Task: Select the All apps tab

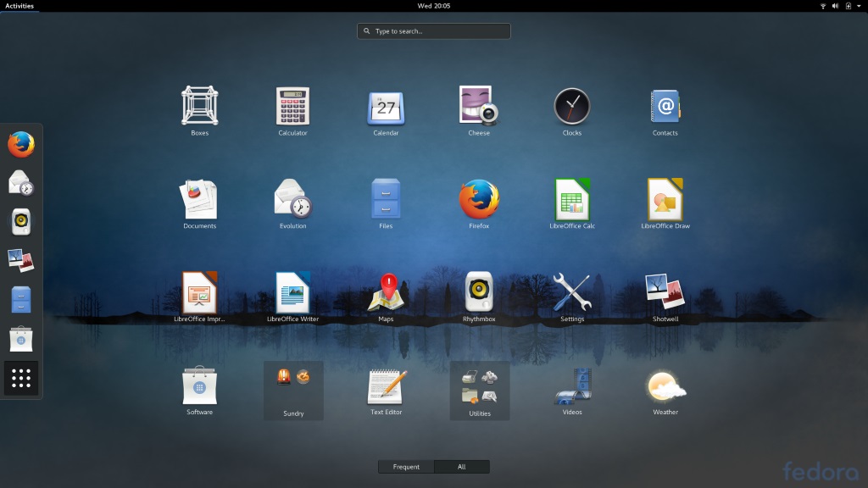Action: click(462, 467)
